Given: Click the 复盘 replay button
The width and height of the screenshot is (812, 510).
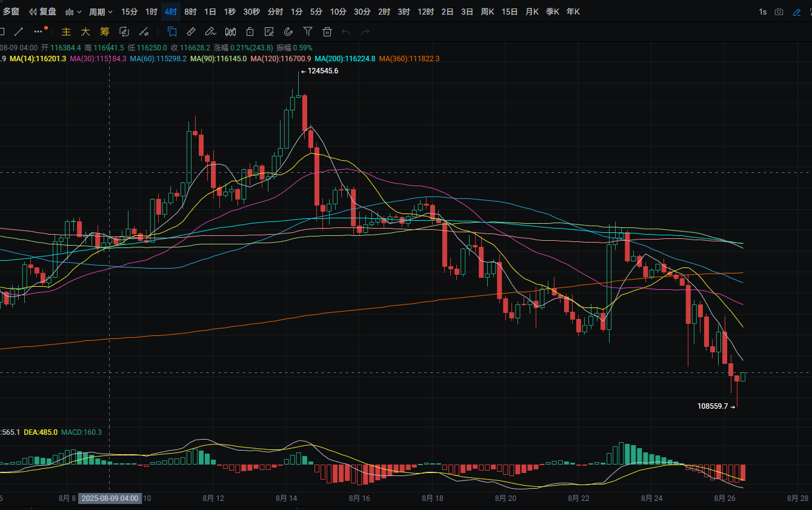Looking at the screenshot, I should [42, 12].
